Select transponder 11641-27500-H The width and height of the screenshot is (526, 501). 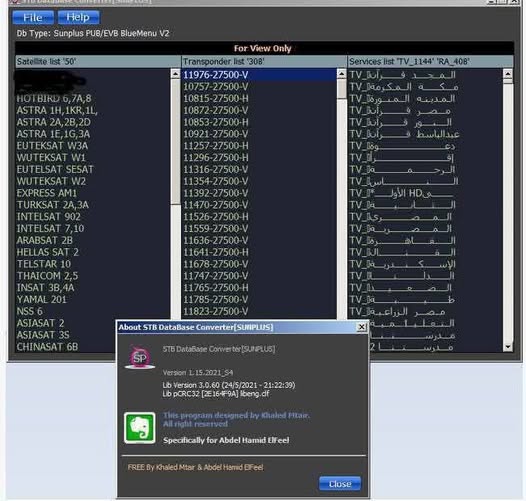click(x=259, y=252)
